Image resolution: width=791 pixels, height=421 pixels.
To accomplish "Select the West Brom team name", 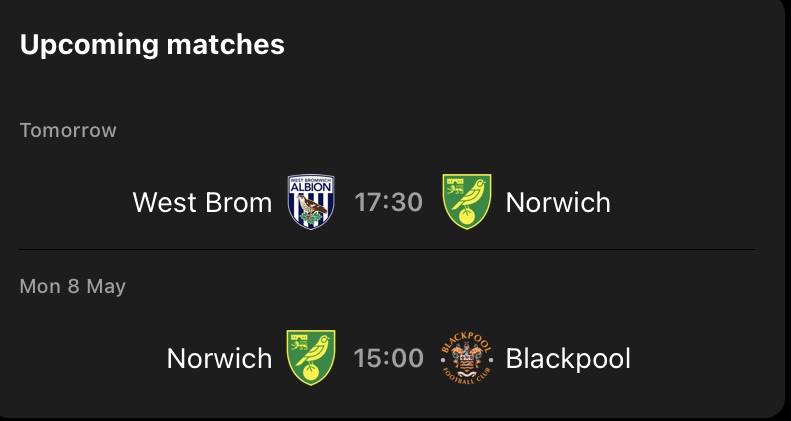I will pyautogui.click(x=202, y=203).
